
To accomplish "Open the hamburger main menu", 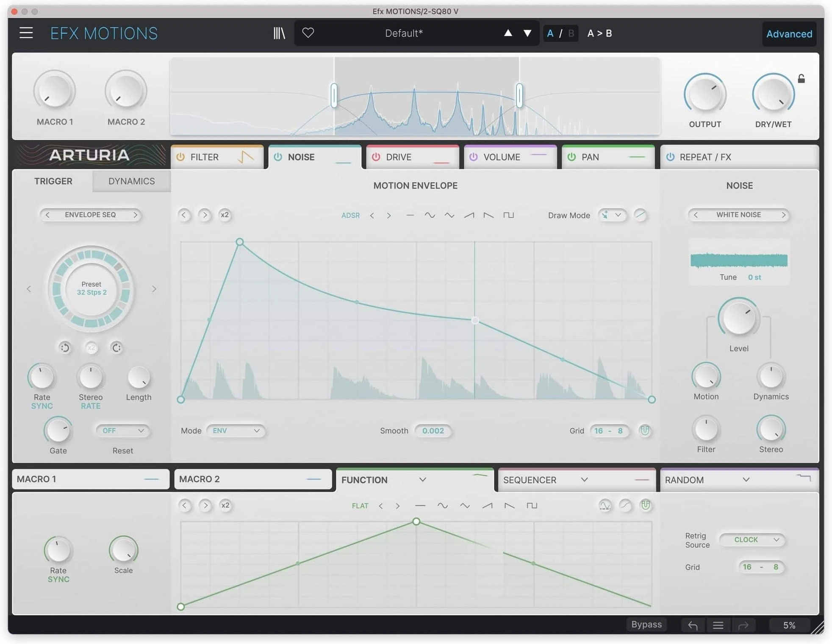I will (26, 33).
